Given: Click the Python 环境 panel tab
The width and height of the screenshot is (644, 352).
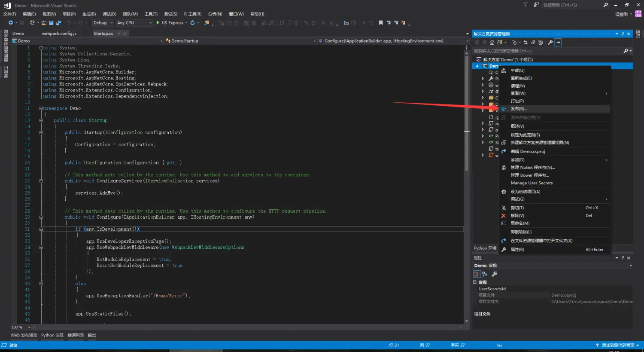Looking at the screenshot, I should [x=485, y=248].
